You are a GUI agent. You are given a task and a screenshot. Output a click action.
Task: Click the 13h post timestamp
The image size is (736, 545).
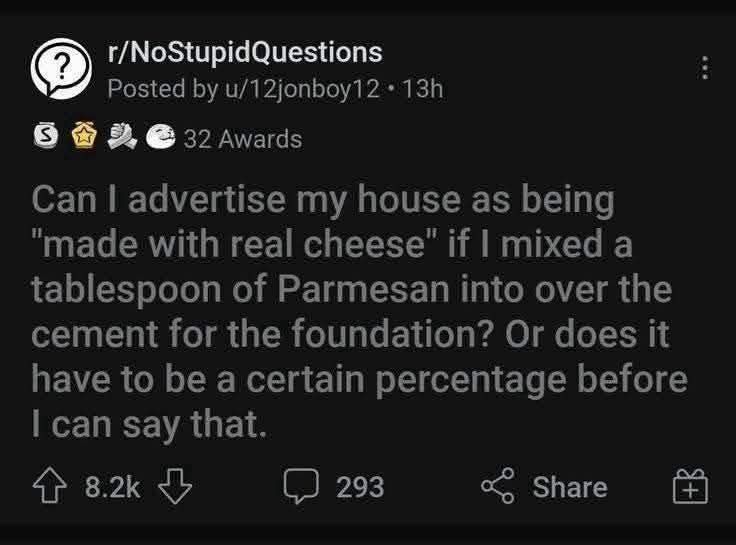coord(424,87)
